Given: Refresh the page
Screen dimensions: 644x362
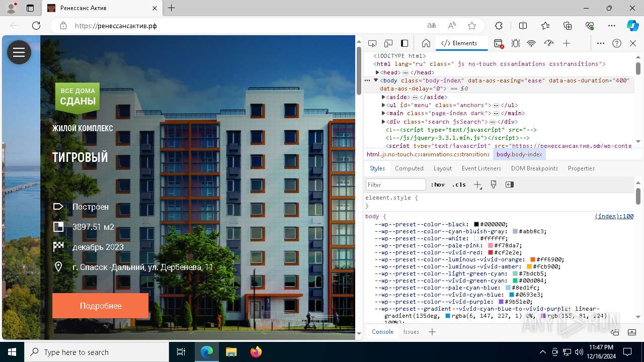Looking at the screenshot, I should 36,26.
